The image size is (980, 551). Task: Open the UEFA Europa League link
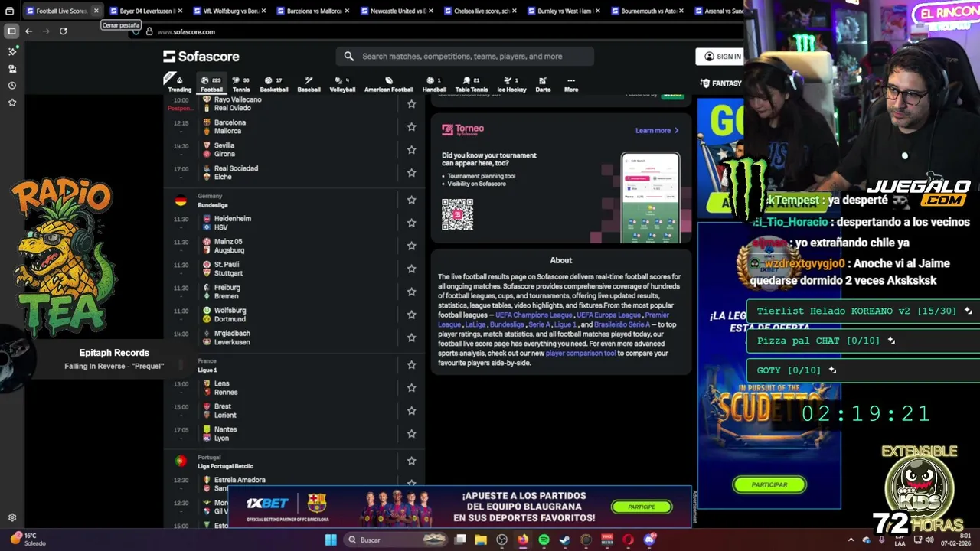click(x=609, y=315)
